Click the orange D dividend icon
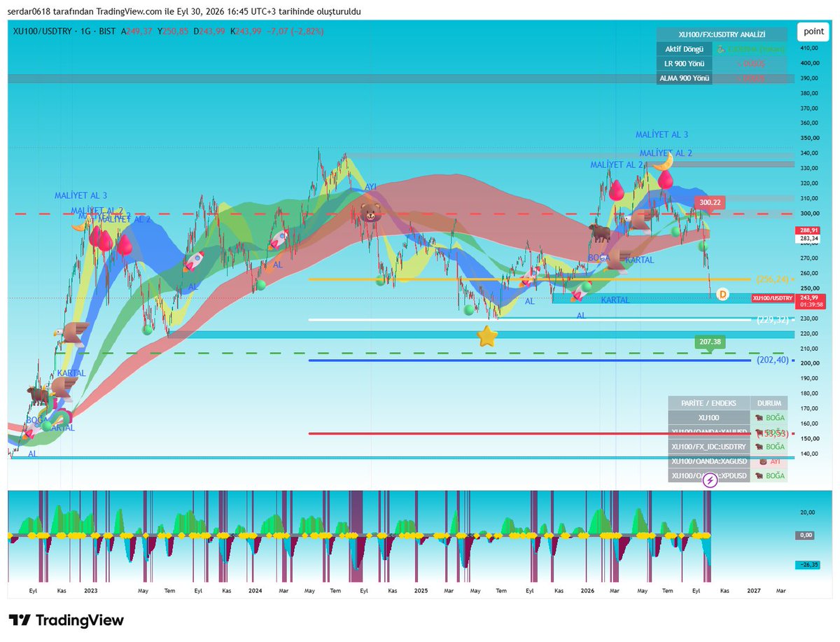 (723, 294)
